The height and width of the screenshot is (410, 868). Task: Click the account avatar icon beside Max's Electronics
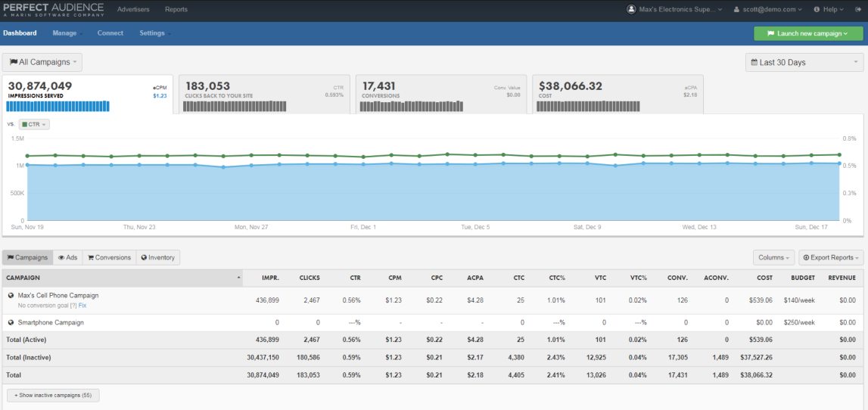(631, 10)
